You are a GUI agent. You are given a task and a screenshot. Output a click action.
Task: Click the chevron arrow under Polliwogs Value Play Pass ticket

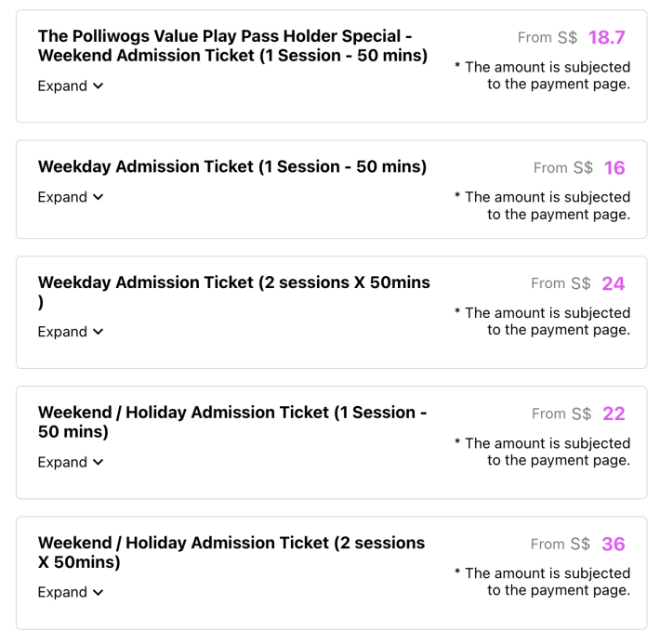click(x=98, y=86)
